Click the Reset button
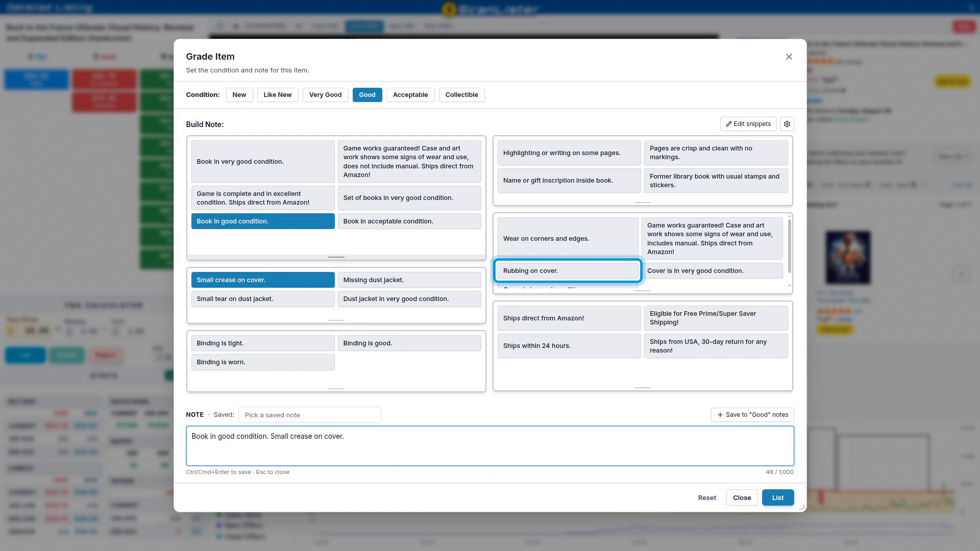 [707, 498]
